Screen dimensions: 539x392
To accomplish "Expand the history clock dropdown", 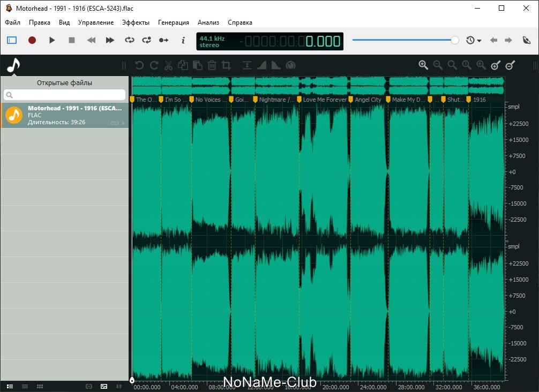I will click(x=473, y=40).
